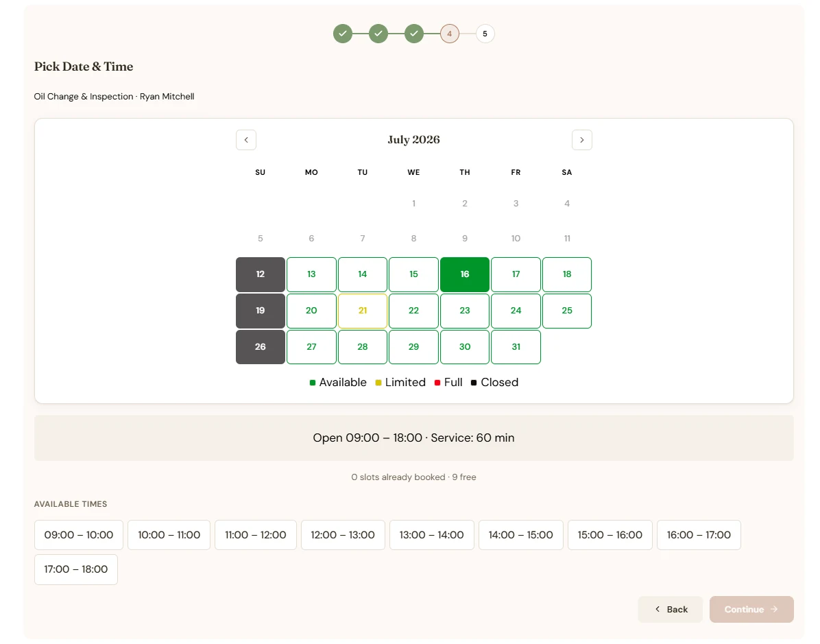Go back to the previous step

pyautogui.click(x=671, y=610)
